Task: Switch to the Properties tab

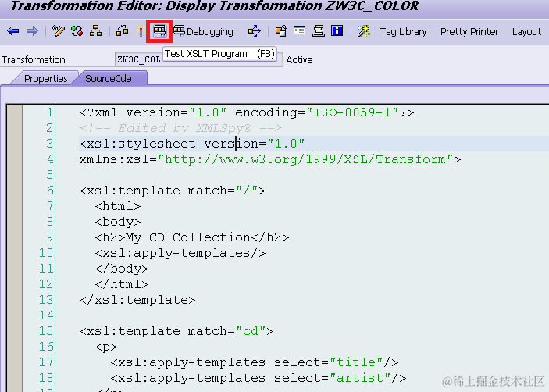Action: tap(45, 78)
